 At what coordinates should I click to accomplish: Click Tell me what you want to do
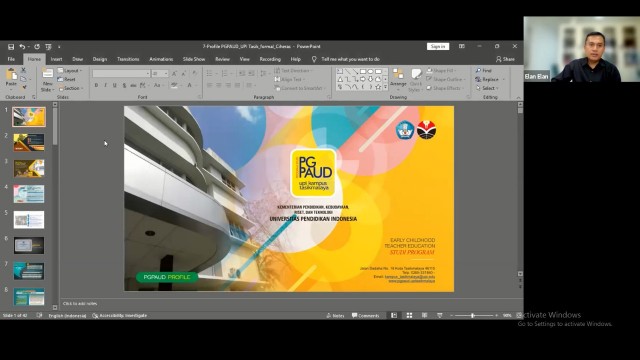tap(350, 59)
